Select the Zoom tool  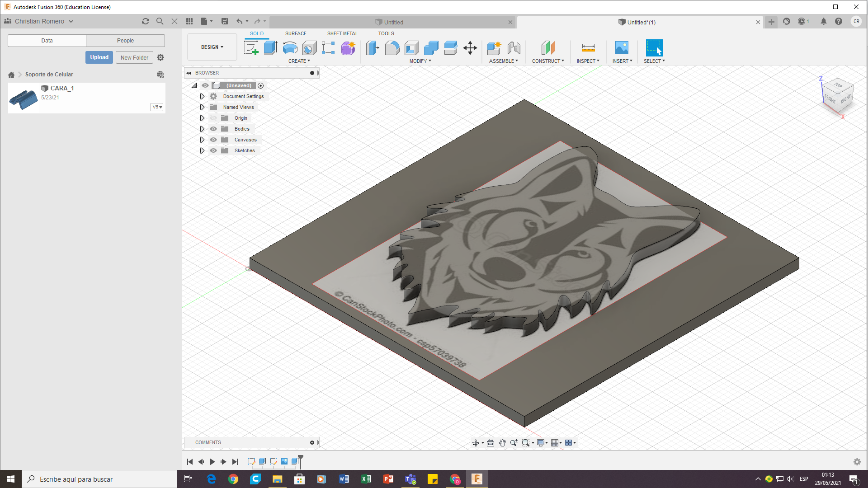pyautogui.click(x=514, y=443)
